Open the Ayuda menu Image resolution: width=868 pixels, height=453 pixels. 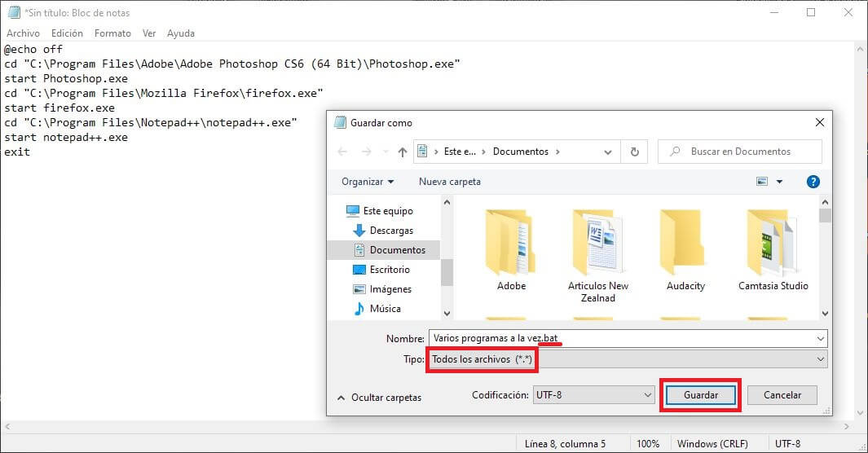(181, 33)
